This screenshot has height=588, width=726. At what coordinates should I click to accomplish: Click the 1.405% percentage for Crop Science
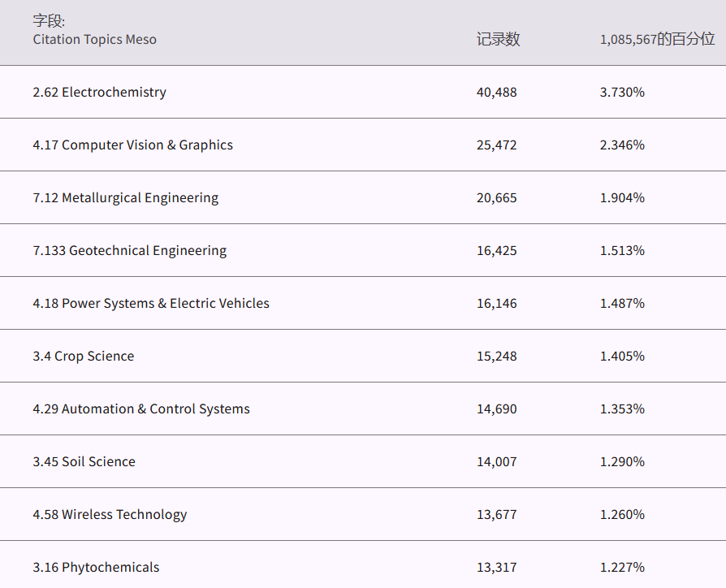622,356
